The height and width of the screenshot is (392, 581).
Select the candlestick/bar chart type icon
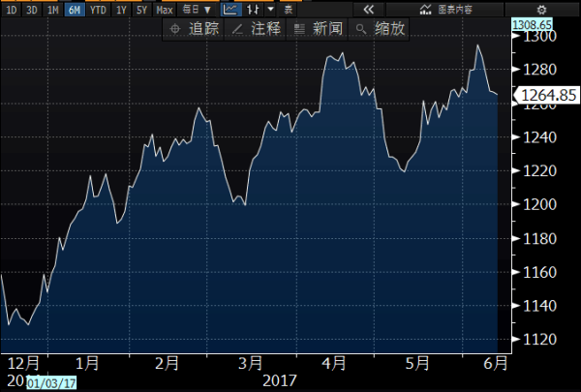pyautogui.click(x=254, y=9)
